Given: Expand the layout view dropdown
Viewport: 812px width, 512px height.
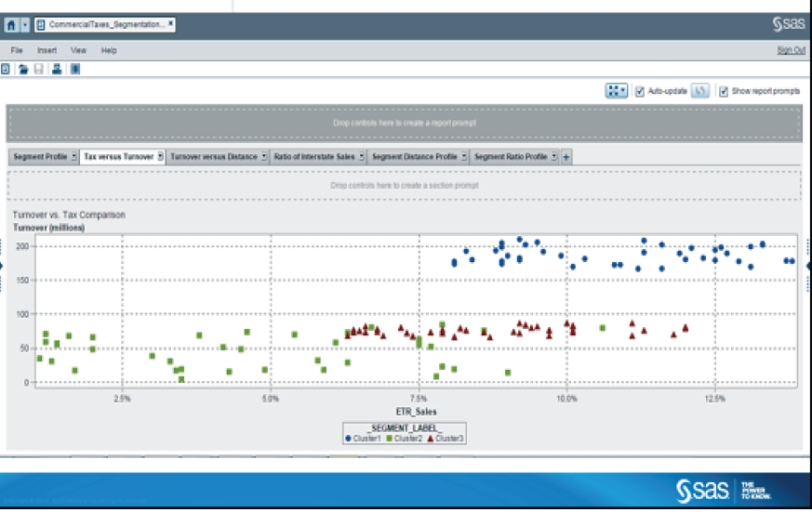Looking at the screenshot, I should click(x=617, y=91).
